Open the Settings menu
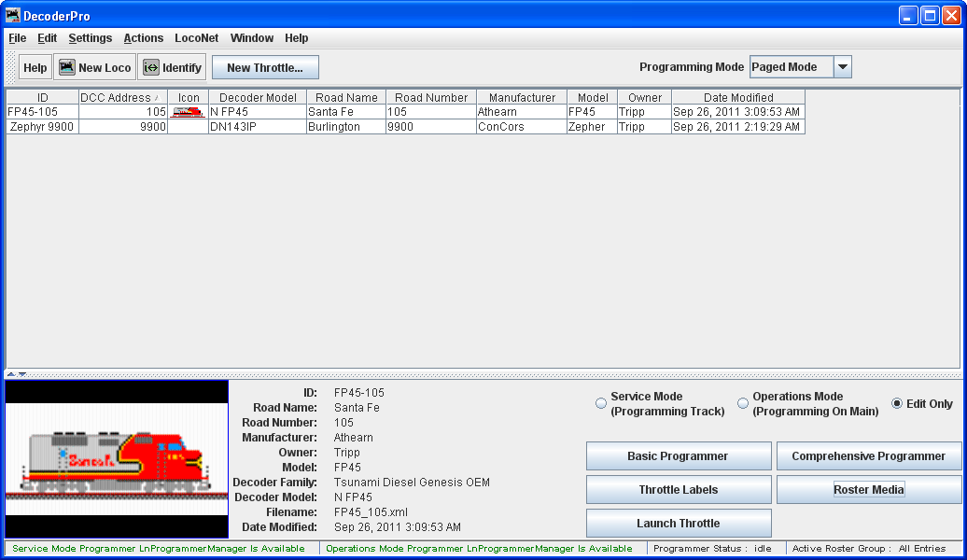The width and height of the screenshot is (967, 560). [x=90, y=38]
